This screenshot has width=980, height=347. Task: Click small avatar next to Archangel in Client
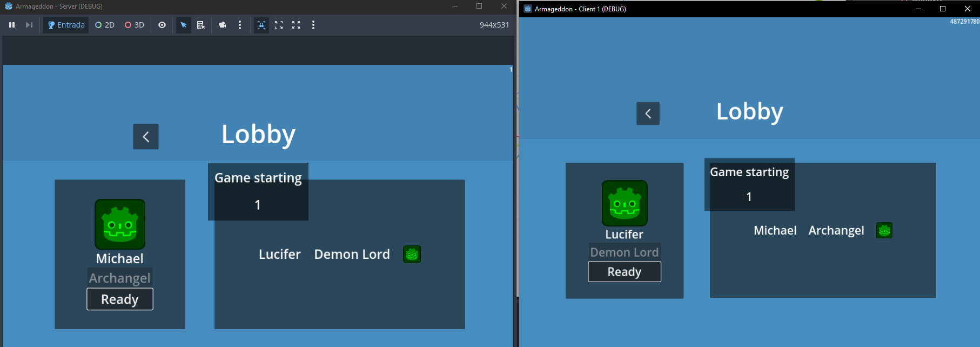point(884,230)
